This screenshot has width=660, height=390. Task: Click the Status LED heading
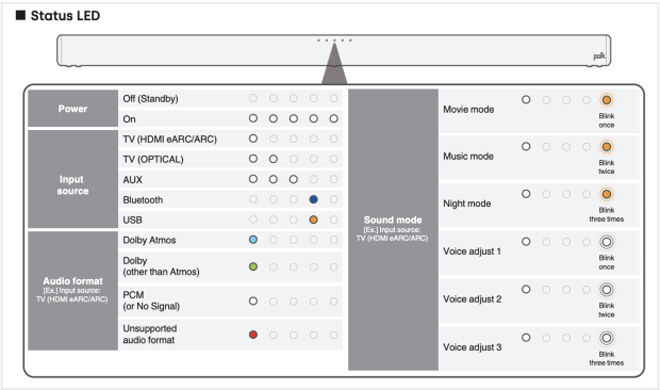65,16
